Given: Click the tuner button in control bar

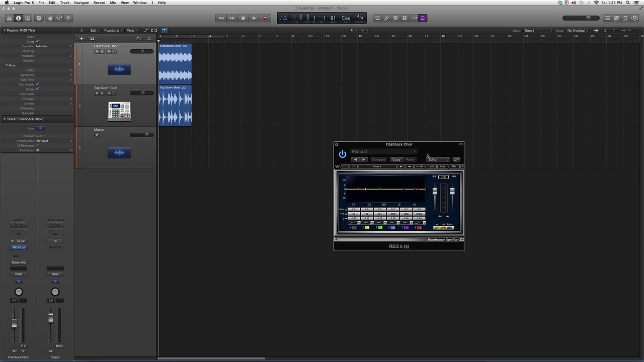Looking at the screenshot, I should pyautogui.click(x=386, y=18).
